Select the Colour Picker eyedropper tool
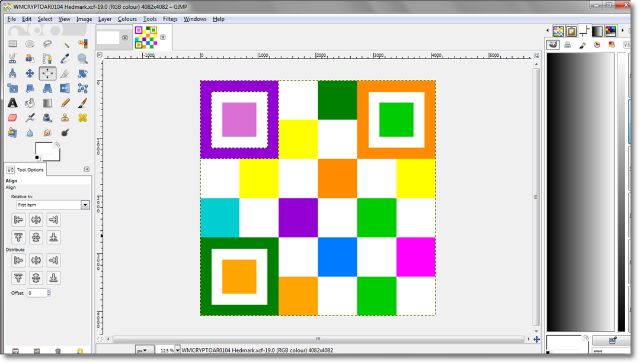 click(65, 59)
